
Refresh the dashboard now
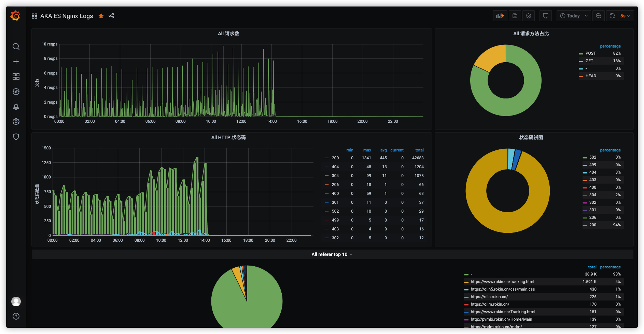point(612,16)
